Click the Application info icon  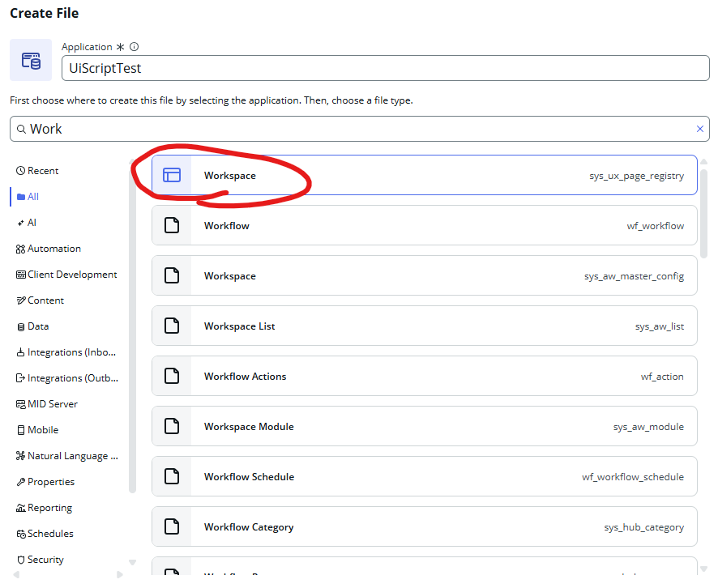[135, 47]
